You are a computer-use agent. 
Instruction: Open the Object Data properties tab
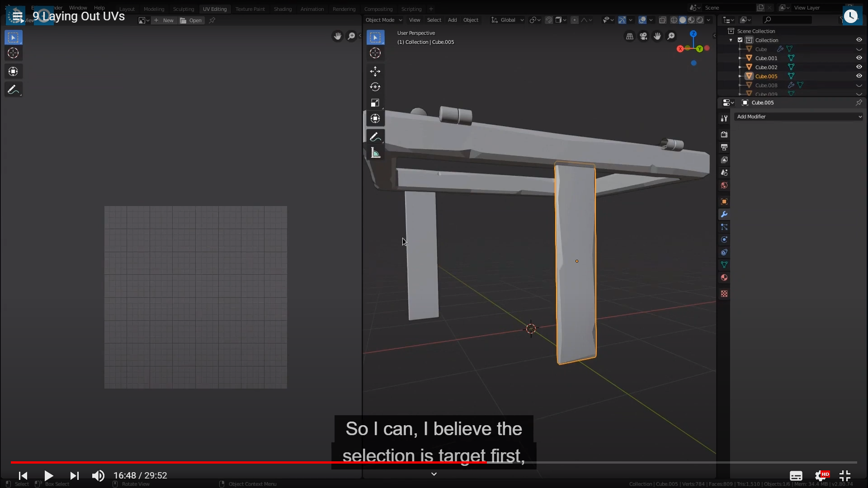(724, 265)
